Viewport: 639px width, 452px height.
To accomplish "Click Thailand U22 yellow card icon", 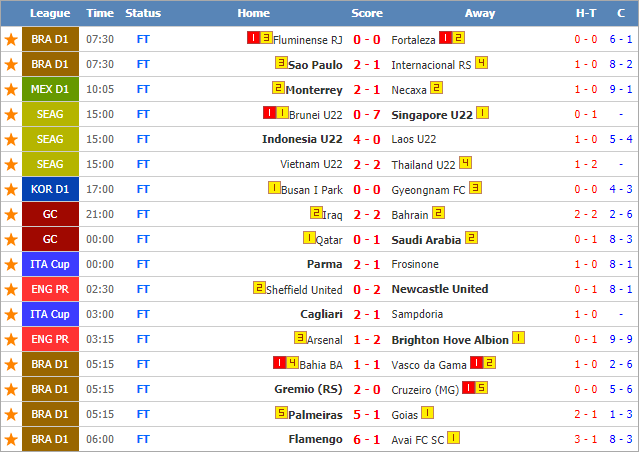I will (x=465, y=163).
